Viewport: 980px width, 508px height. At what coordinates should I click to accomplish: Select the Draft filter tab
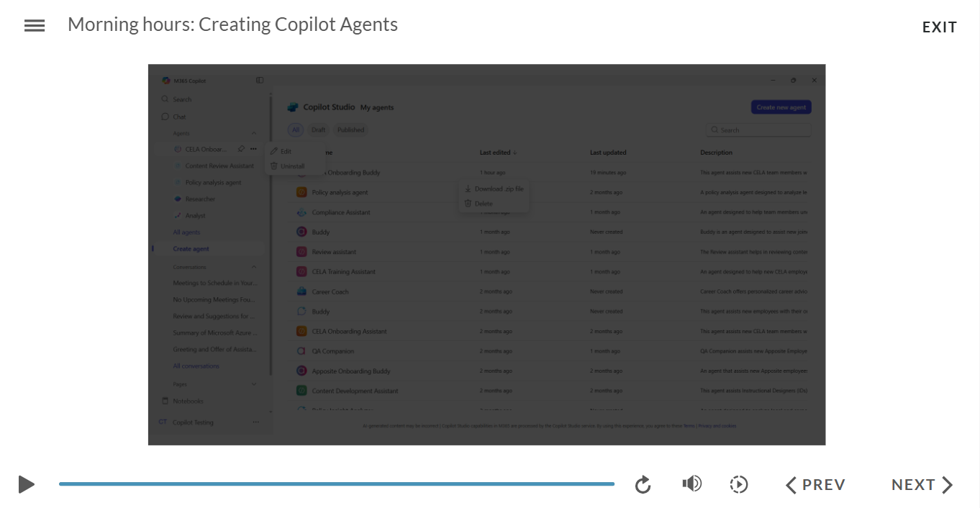tap(318, 130)
